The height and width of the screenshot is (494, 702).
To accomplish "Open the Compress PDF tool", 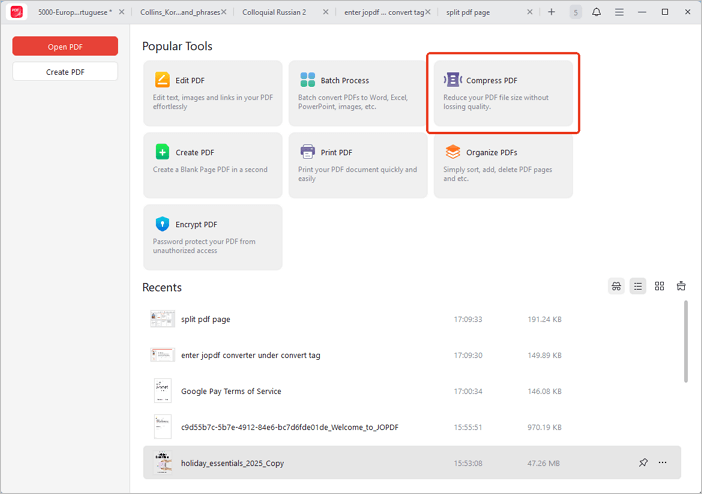I will (503, 93).
